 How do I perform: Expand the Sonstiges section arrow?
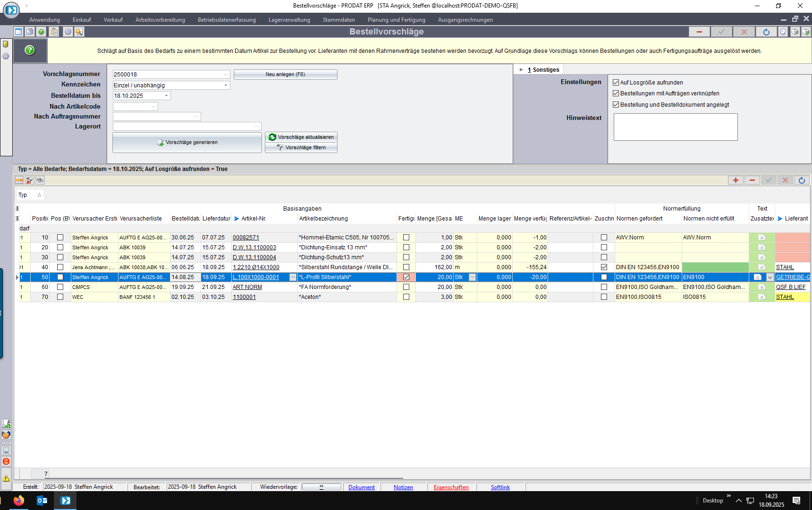(x=521, y=70)
